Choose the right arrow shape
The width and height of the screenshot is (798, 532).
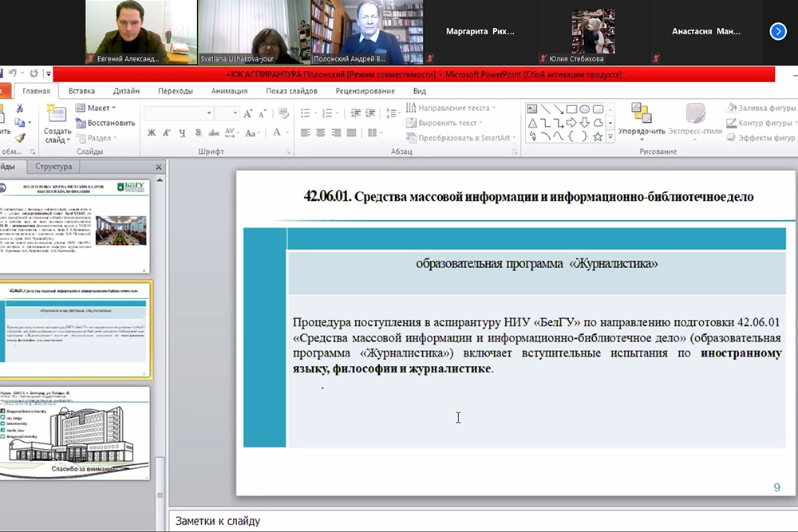click(x=572, y=122)
